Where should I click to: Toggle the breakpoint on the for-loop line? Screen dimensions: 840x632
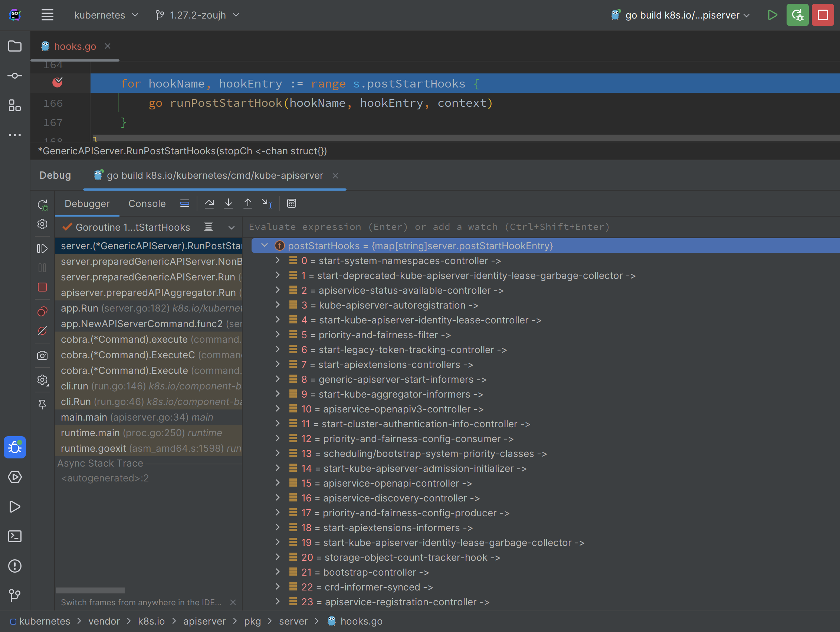[58, 82]
